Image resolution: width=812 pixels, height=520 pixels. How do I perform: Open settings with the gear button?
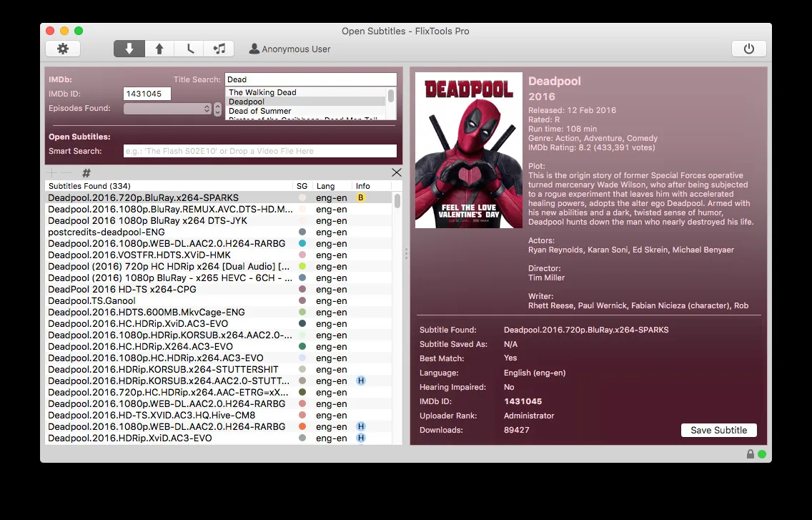tap(63, 49)
